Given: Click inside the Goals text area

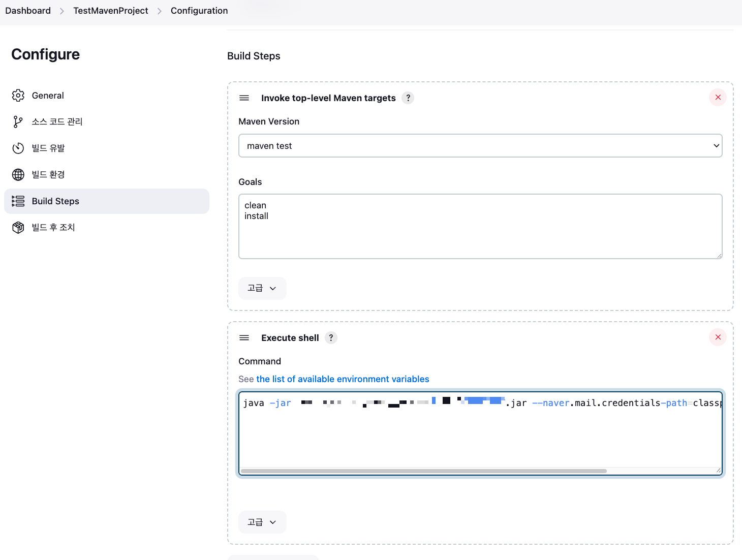Looking at the screenshot, I should pyautogui.click(x=480, y=226).
